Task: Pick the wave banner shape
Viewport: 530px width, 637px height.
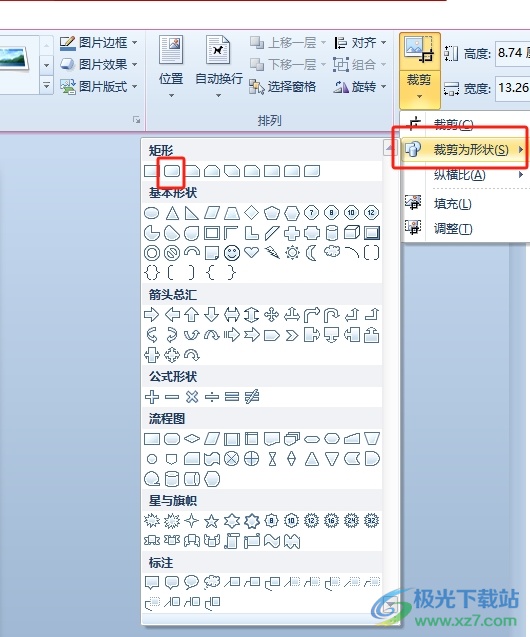Action: 272,541
